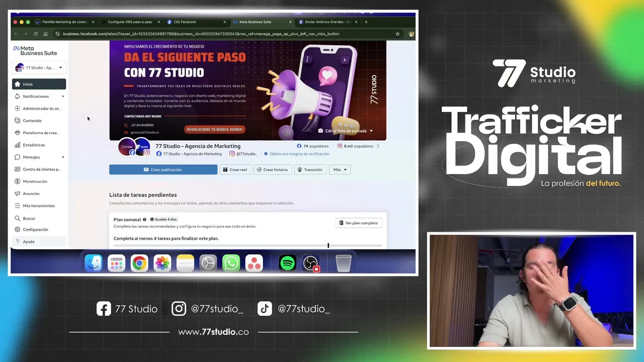Click 77 Studio - Agencia de Marketing Facebook link
Image resolution: width=644 pixels, height=362 pixels.
click(189, 154)
